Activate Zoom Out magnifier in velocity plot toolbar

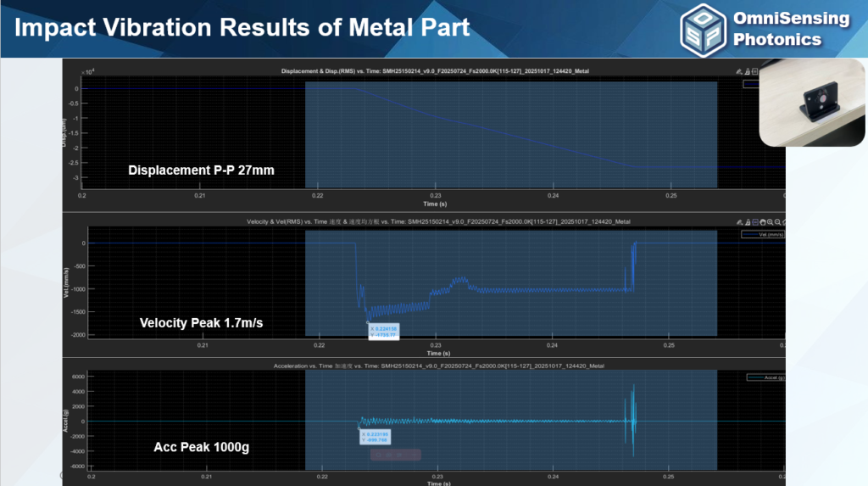click(776, 221)
